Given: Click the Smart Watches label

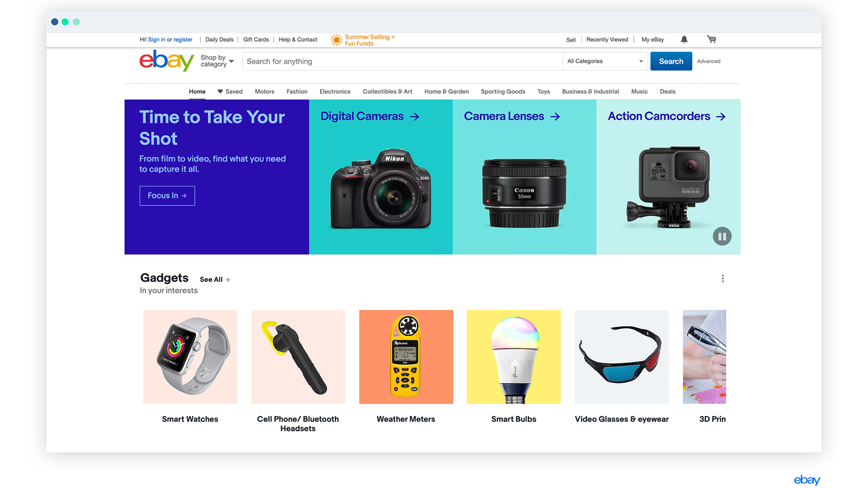Looking at the screenshot, I should [x=190, y=419].
